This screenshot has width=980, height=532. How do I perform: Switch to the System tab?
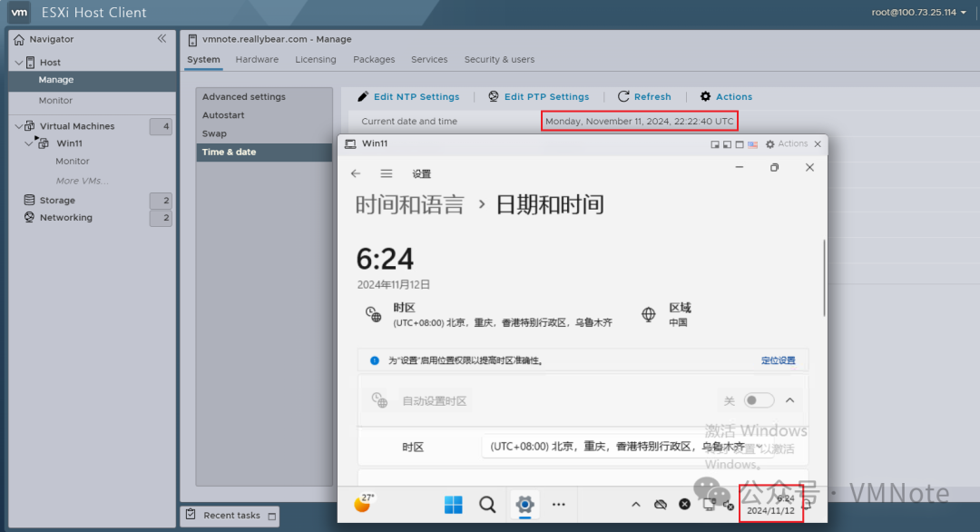tap(203, 59)
